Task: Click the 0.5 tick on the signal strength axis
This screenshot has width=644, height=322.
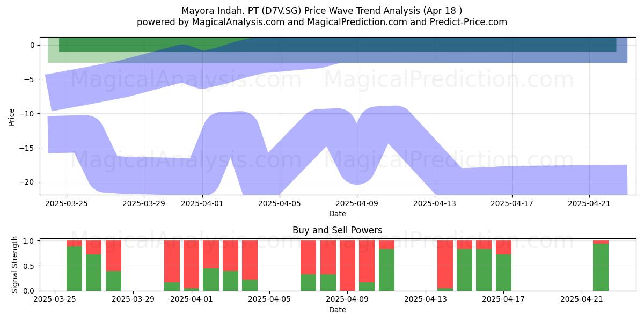Action: coord(29,266)
